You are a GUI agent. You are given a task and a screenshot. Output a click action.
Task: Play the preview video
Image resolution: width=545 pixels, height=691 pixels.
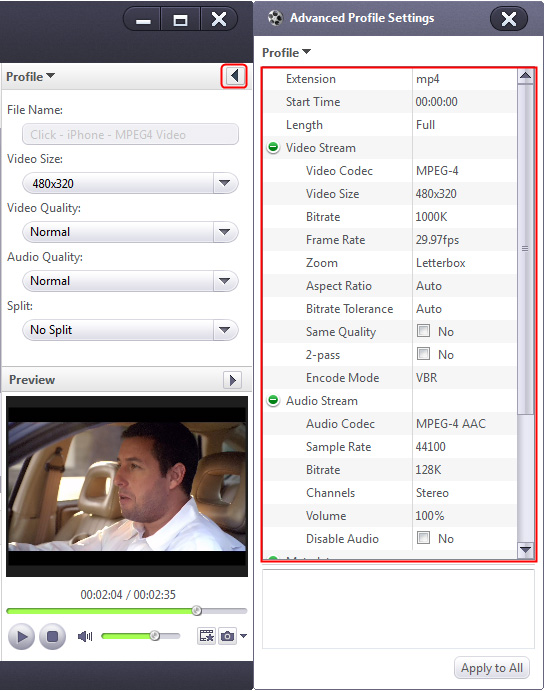21,636
